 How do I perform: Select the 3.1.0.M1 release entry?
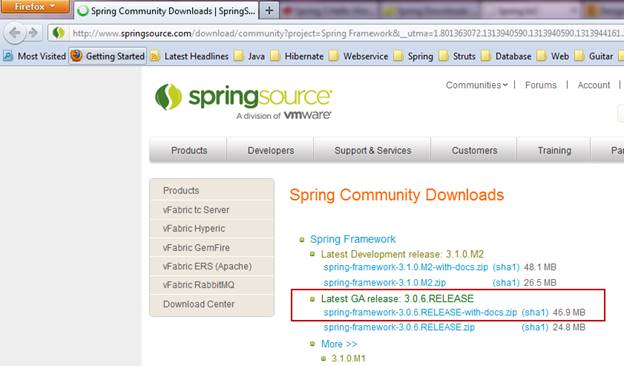pos(348,358)
